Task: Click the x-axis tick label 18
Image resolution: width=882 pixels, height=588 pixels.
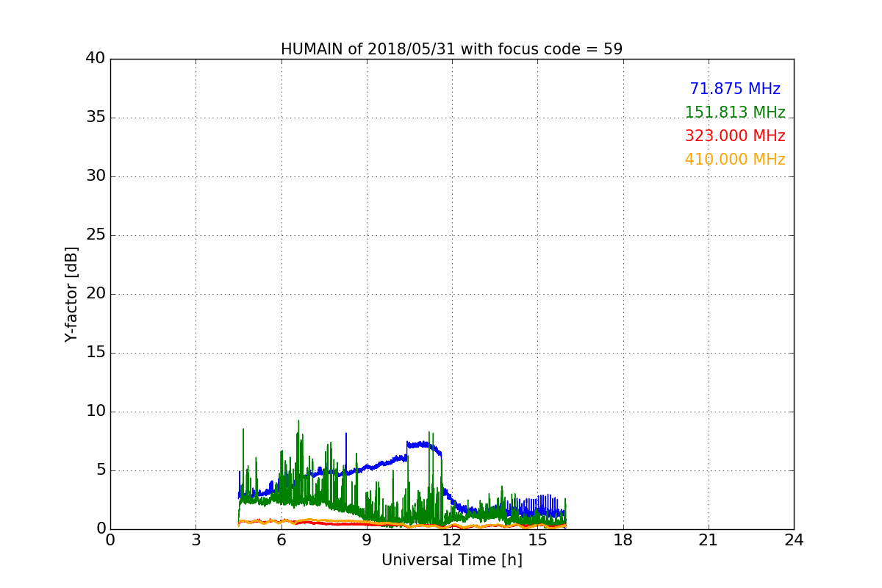Action: [x=623, y=540]
